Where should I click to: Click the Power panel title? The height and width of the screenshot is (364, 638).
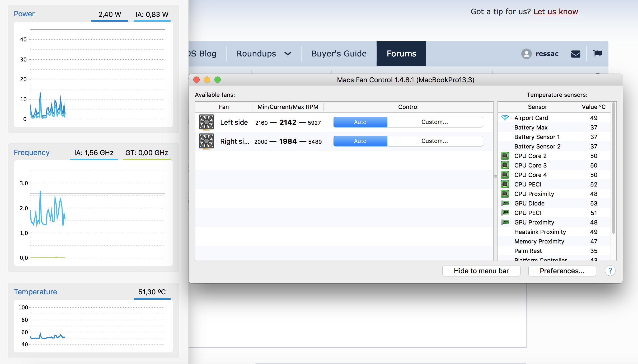[24, 14]
